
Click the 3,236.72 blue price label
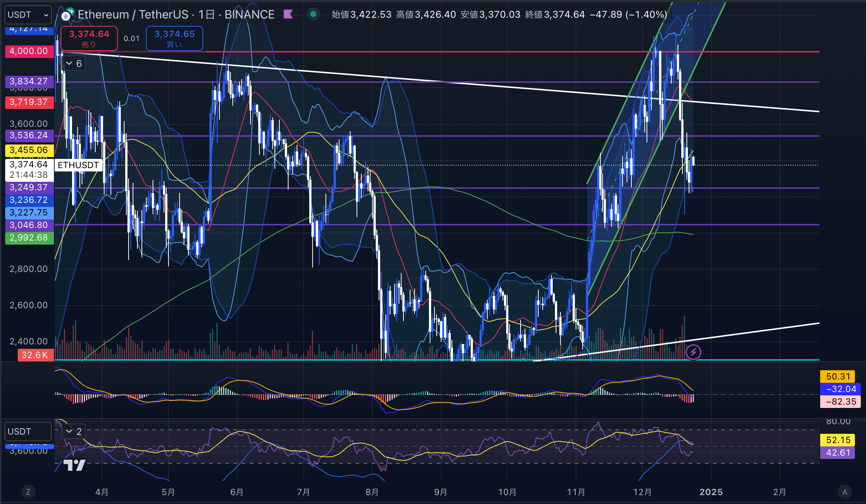[x=29, y=200]
